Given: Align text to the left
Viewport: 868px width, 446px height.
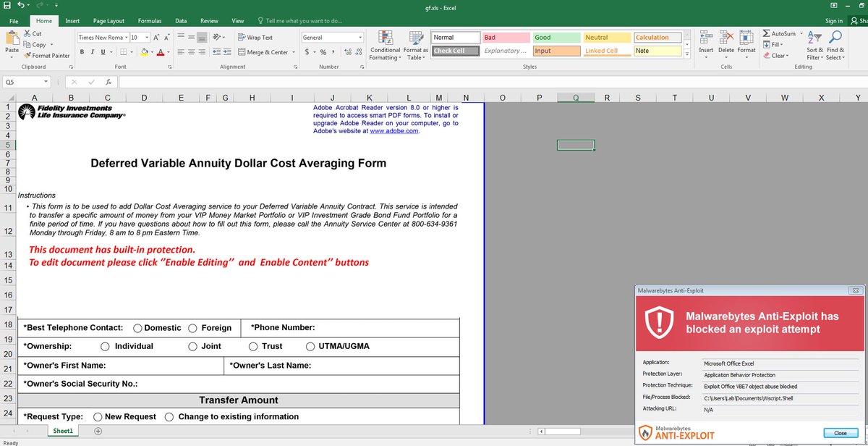Looking at the screenshot, I should pyautogui.click(x=180, y=52).
